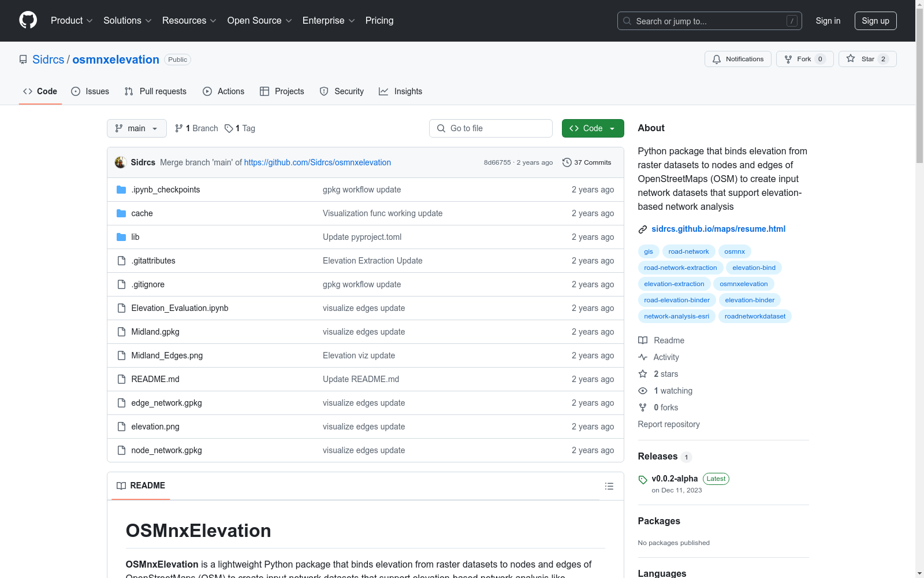Select the elevation-bind topic tag
The width and height of the screenshot is (924, 578).
[754, 268]
